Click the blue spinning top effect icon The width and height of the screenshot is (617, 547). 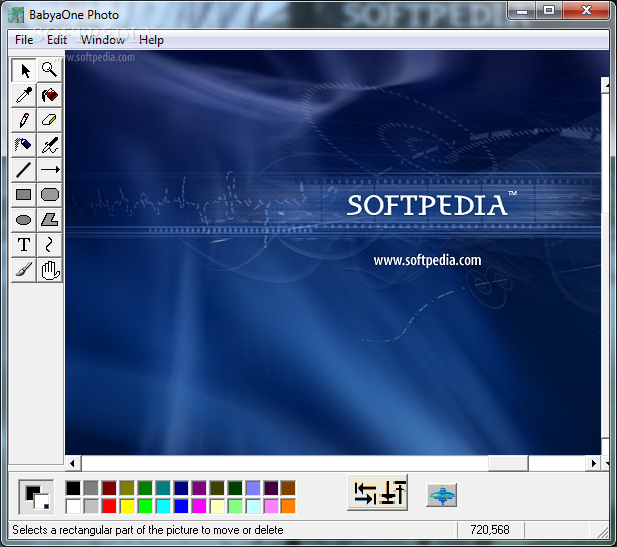click(442, 495)
